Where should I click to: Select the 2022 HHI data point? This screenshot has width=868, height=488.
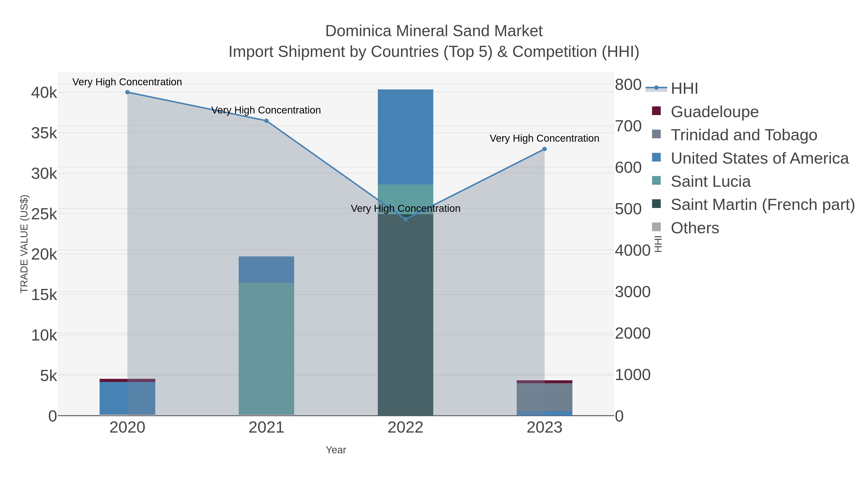pyautogui.click(x=406, y=219)
